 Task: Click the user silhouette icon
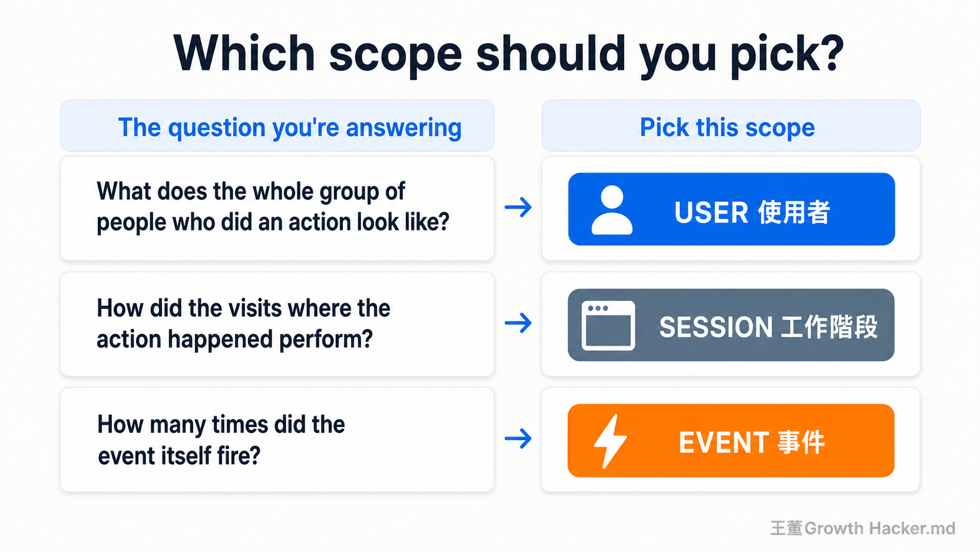pyautogui.click(x=612, y=210)
